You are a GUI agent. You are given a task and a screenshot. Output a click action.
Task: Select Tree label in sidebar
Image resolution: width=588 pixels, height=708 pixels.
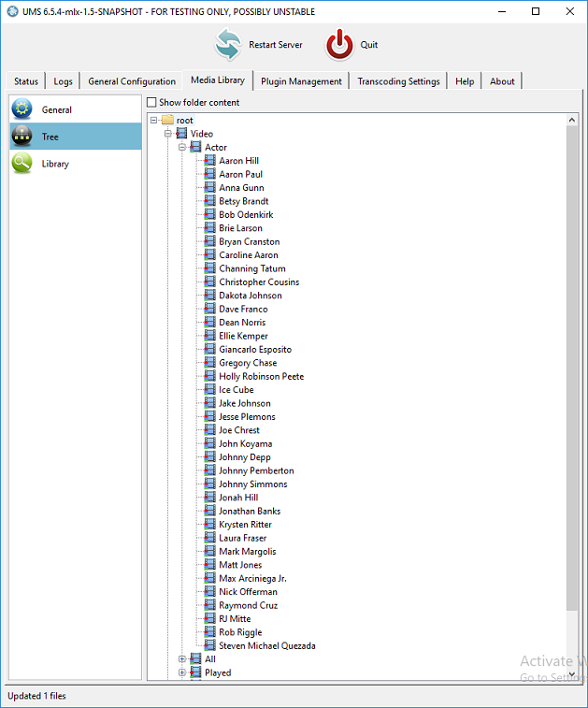click(x=50, y=137)
